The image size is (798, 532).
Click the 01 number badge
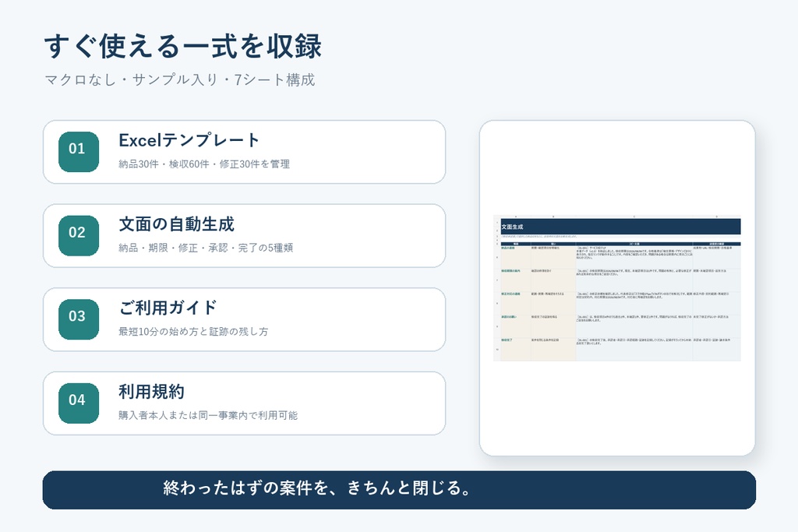point(79,152)
